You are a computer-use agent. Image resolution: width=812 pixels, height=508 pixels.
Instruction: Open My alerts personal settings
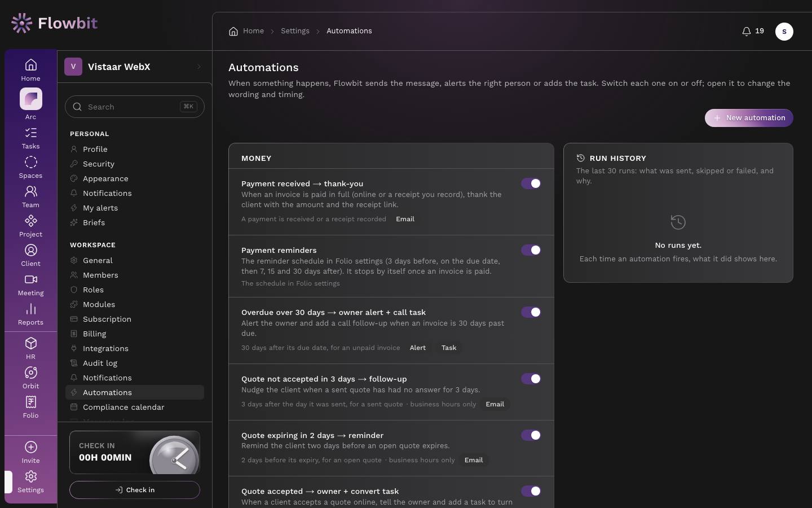134,208
